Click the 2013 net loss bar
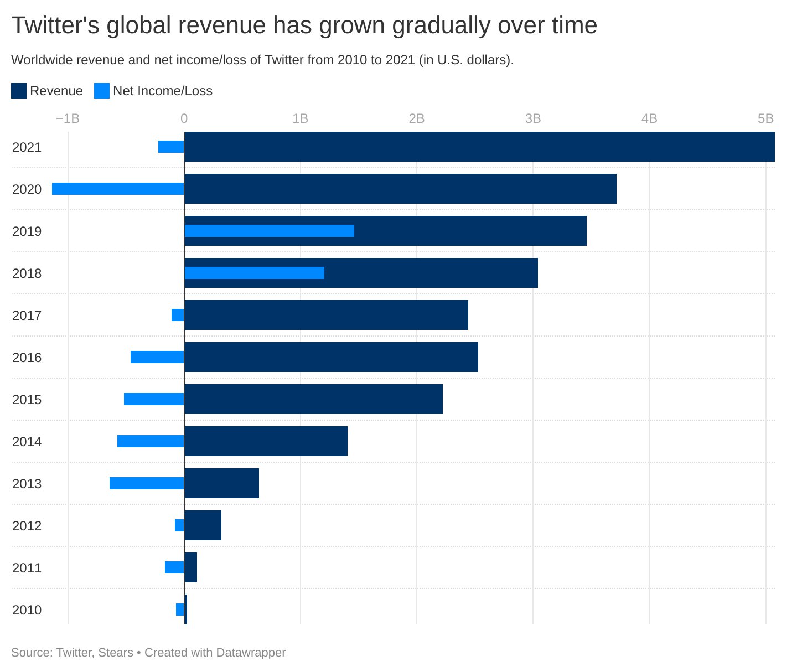The height and width of the screenshot is (672, 797). click(147, 483)
